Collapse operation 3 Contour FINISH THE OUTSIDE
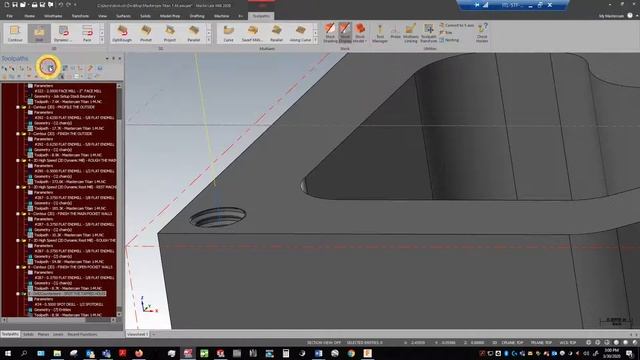The height and width of the screenshot is (360, 640). (18, 134)
